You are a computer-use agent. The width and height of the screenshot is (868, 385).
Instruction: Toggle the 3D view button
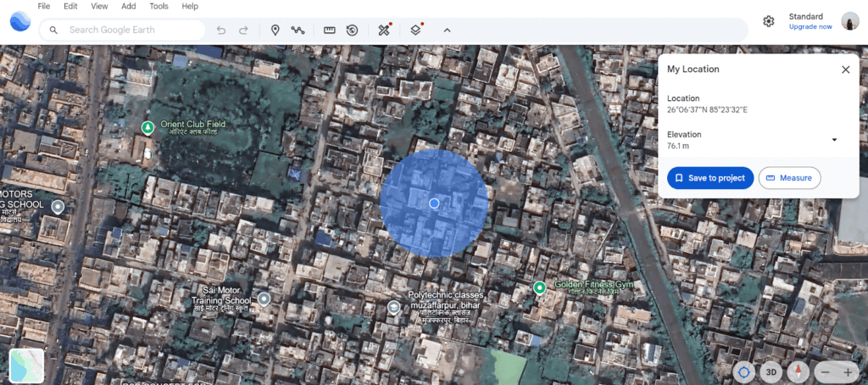[x=771, y=371]
